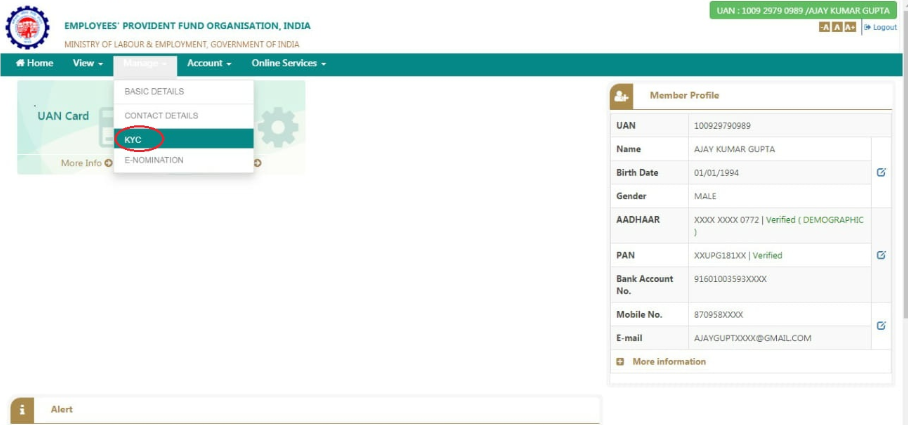The image size is (908, 425).
Task: Click edit icon beside Mobile No. row
Action: tap(880, 325)
